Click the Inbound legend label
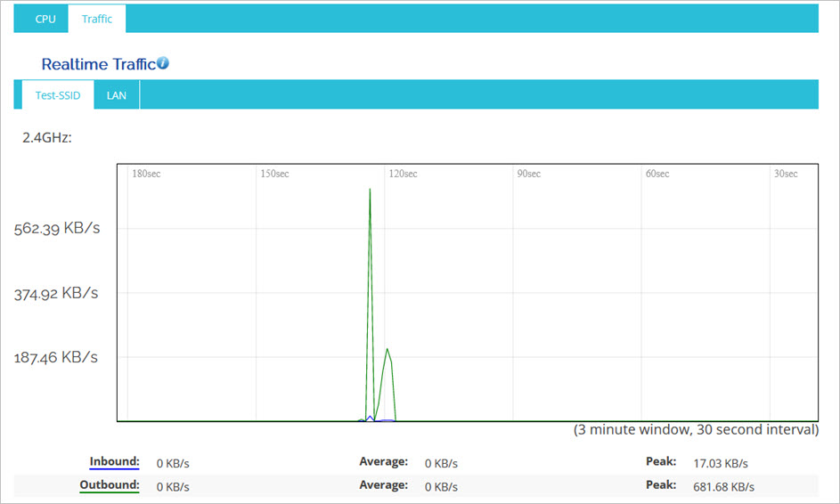 114,461
